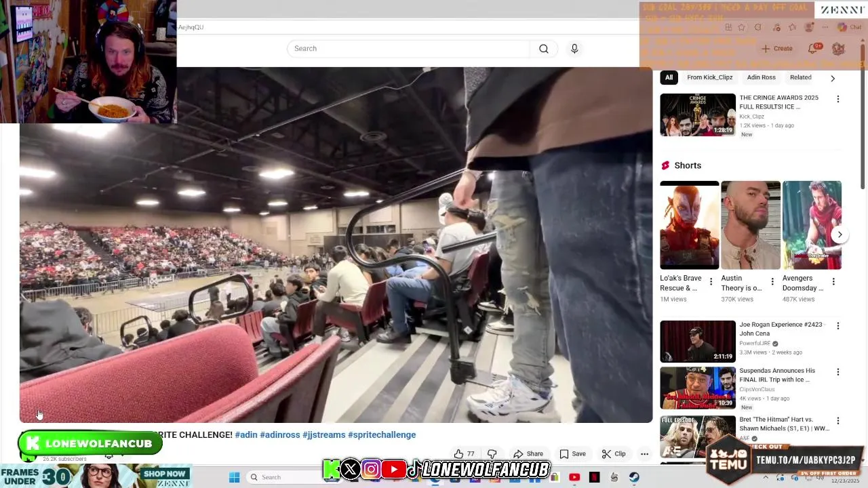Open YouTube notifications bell

point(813,49)
